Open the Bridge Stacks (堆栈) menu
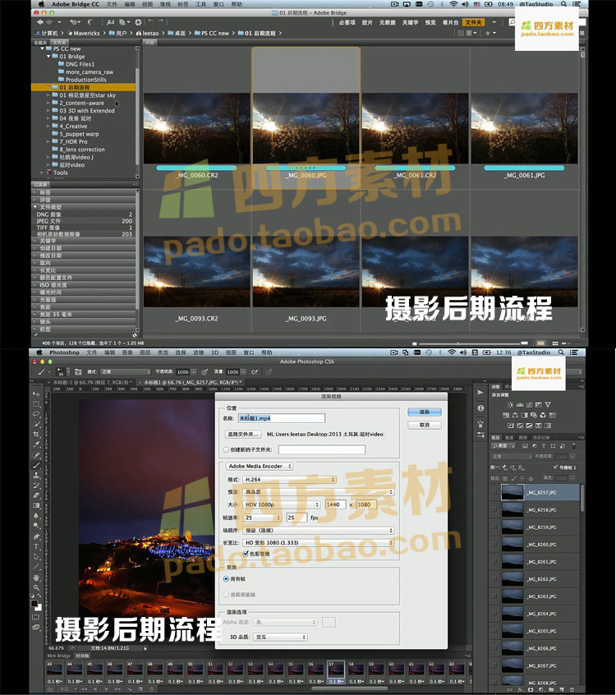 [165, 4]
